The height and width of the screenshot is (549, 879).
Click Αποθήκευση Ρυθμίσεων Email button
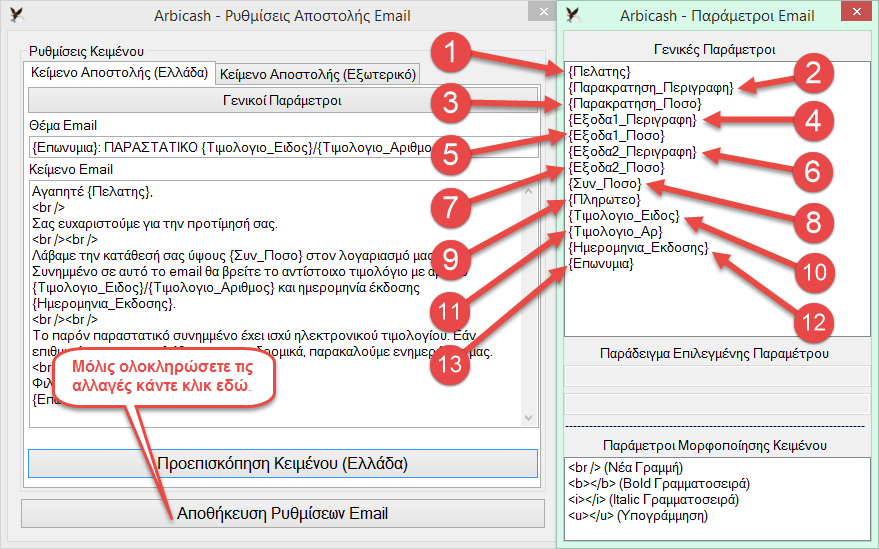(283, 514)
